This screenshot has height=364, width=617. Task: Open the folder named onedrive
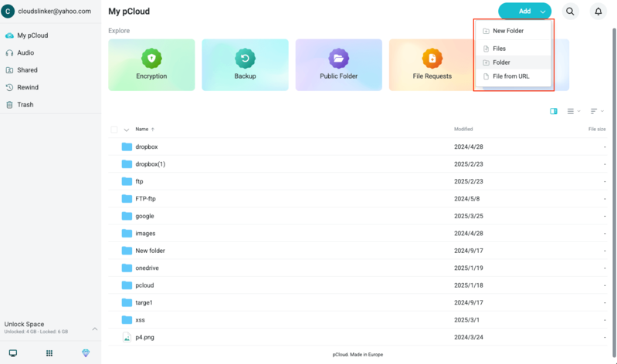click(147, 268)
